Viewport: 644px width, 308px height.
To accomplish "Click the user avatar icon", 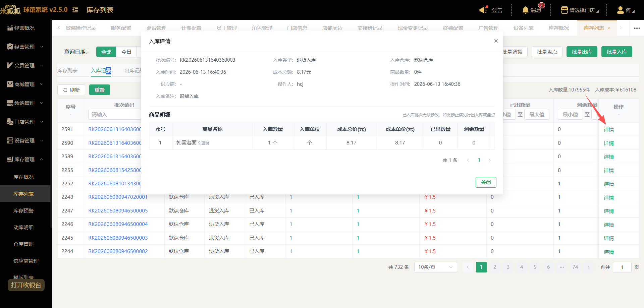I will click(620, 10).
